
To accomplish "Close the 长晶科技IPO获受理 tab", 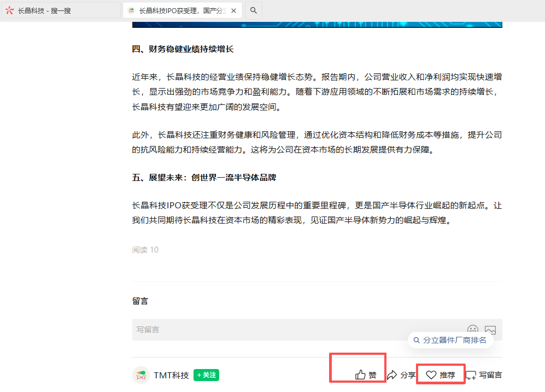I will 233,11.
